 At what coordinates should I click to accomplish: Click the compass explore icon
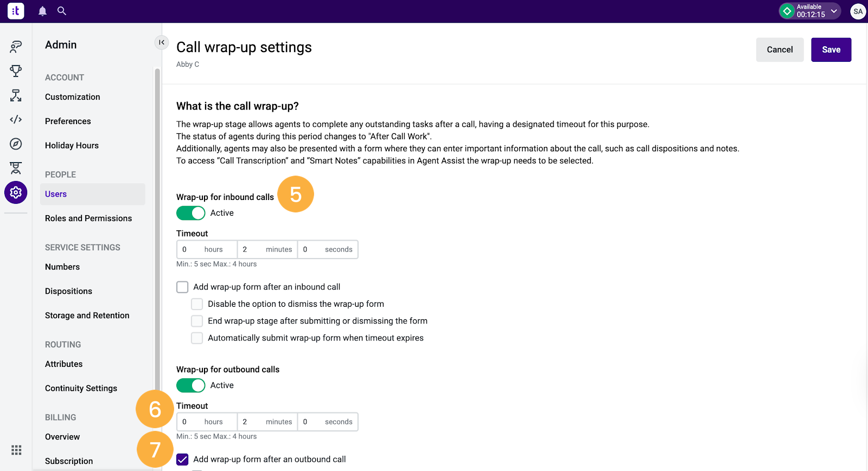(x=16, y=144)
